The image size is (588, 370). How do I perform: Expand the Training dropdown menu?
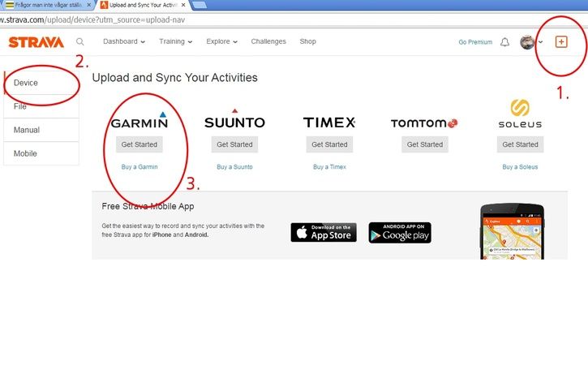[175, 41]
